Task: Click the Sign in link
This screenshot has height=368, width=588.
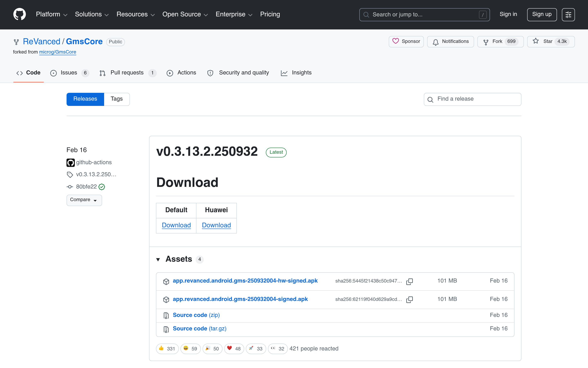Action: click(x=508, y=14)
